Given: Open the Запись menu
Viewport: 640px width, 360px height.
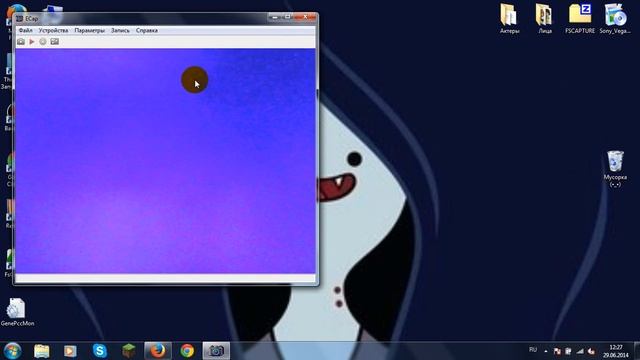Looking at the screenshot, I should (120, 30).
